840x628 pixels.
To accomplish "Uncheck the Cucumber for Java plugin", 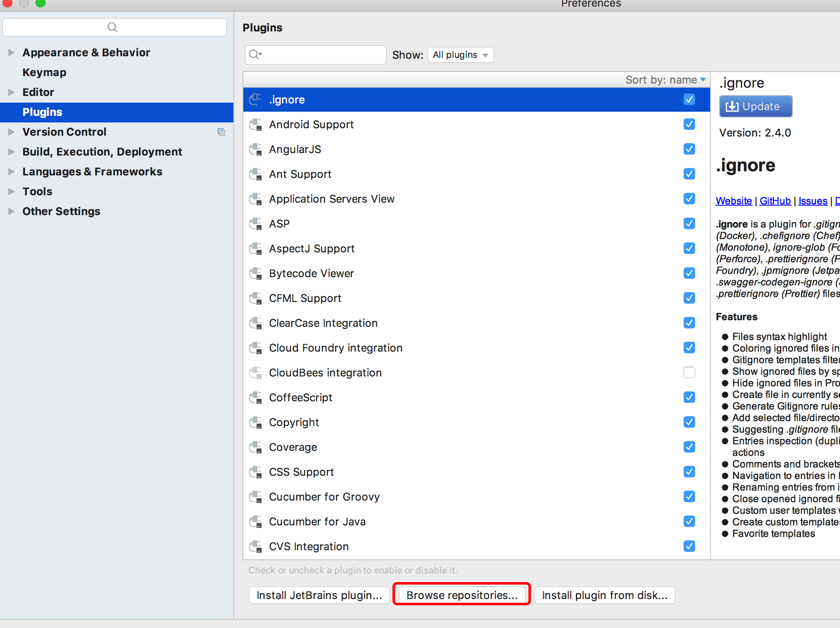I will (x=689, y=521).
